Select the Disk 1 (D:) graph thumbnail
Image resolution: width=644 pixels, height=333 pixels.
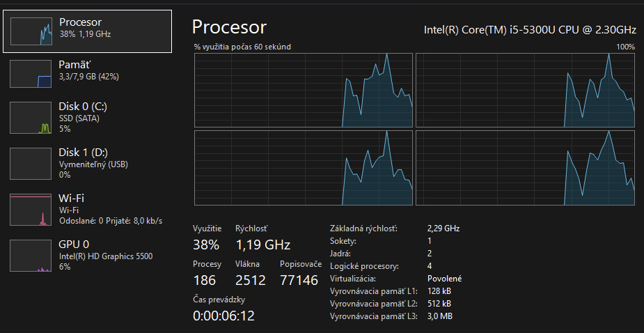click(31, 164)
